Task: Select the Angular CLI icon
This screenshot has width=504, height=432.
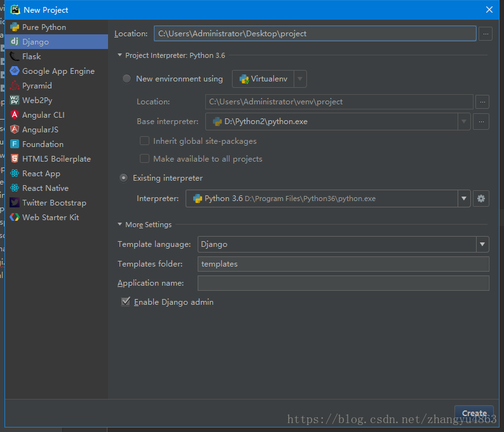Action: [x=15, y=115]
